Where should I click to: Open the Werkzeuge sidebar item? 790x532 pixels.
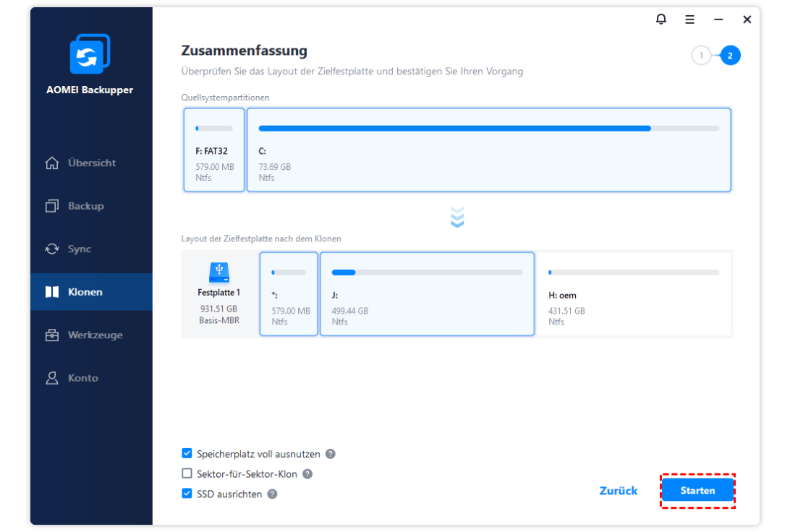[x=95, y=335]
